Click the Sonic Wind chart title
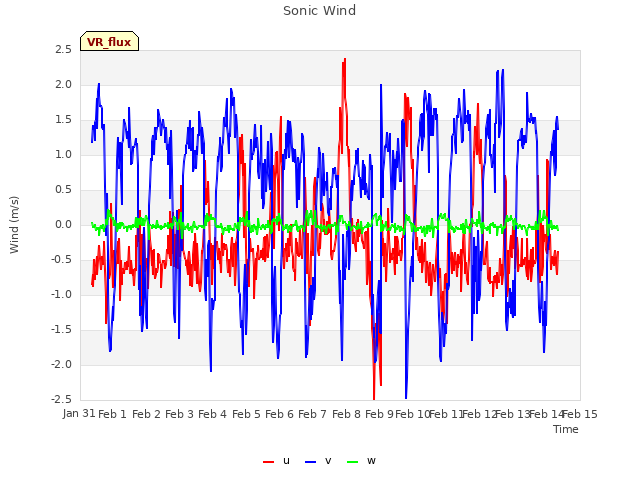This screenshot has height=480, width=640. click(x=320, y=11)
